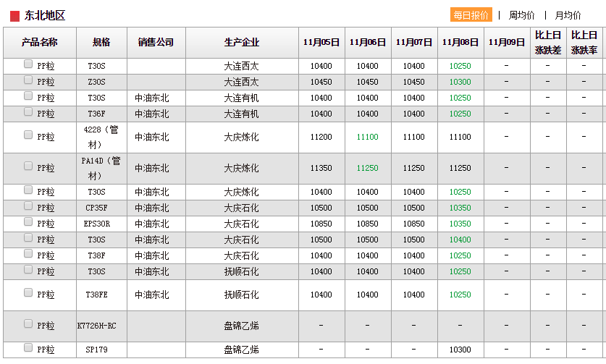Click green 10350 price in CP35F row
The height and width of the screenshot is (364, 606).
click(x=460, y=208)
